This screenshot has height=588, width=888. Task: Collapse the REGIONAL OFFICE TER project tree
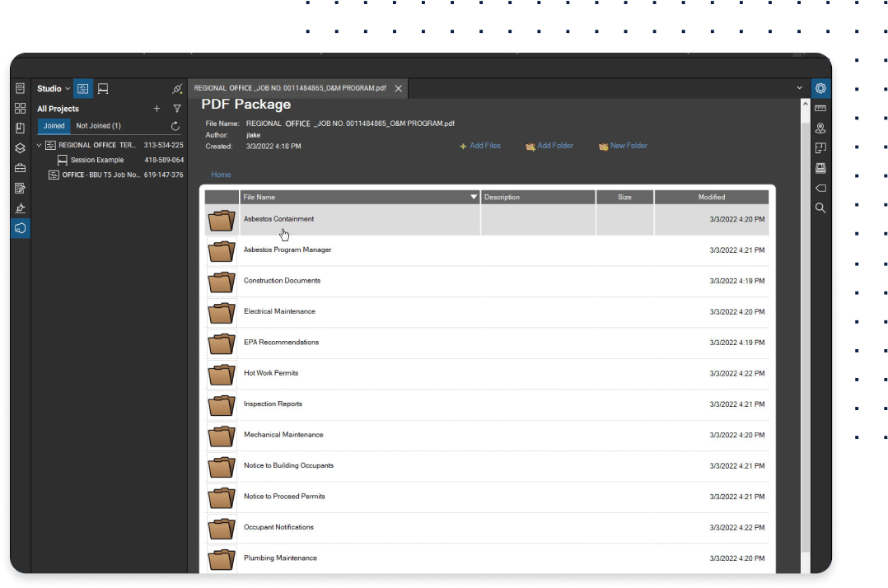pyautogui.click(x=40, y=146)
